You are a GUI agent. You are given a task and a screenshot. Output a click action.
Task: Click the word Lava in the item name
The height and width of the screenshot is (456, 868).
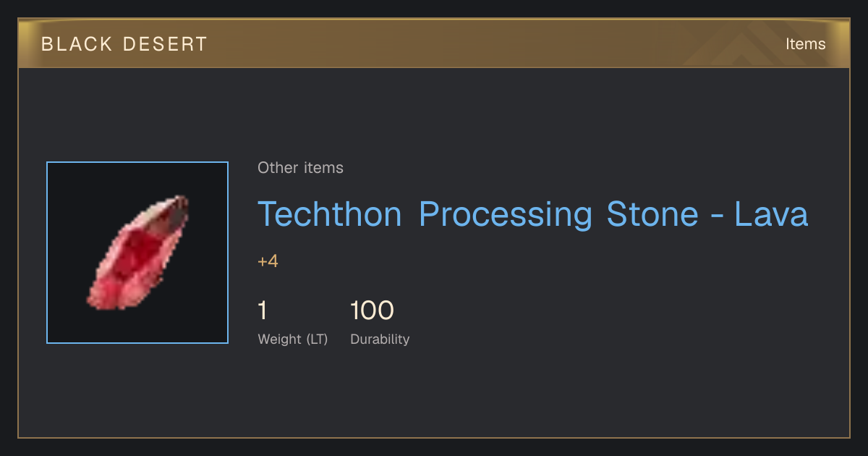click(x=771, y=214)
